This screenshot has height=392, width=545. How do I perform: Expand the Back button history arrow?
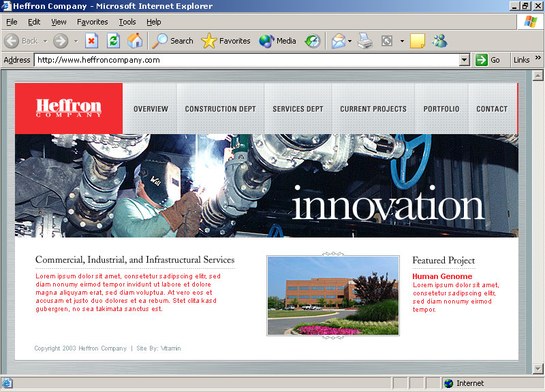click(46, 41)
